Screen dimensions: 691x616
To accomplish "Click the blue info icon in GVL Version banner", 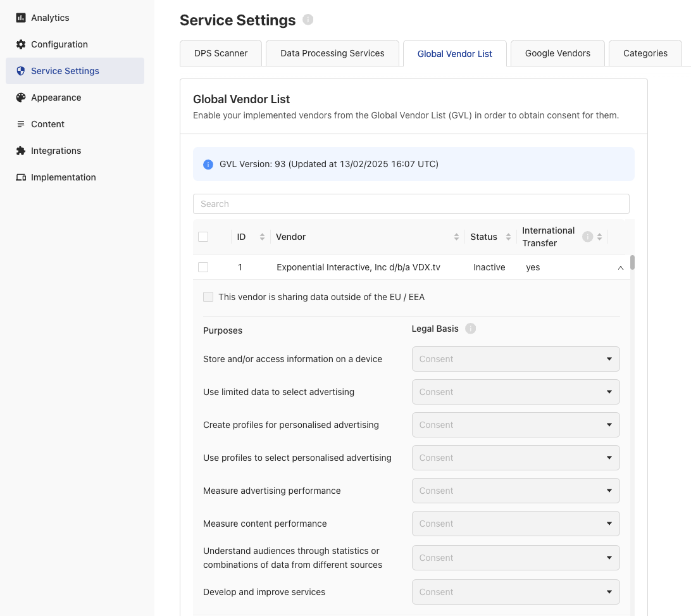I will [x=208, y=165].
